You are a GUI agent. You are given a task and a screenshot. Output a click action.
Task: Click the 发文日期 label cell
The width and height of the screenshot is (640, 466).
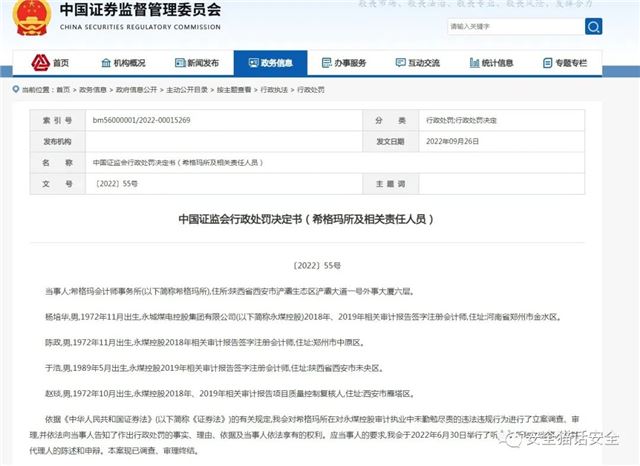point(391,142)
